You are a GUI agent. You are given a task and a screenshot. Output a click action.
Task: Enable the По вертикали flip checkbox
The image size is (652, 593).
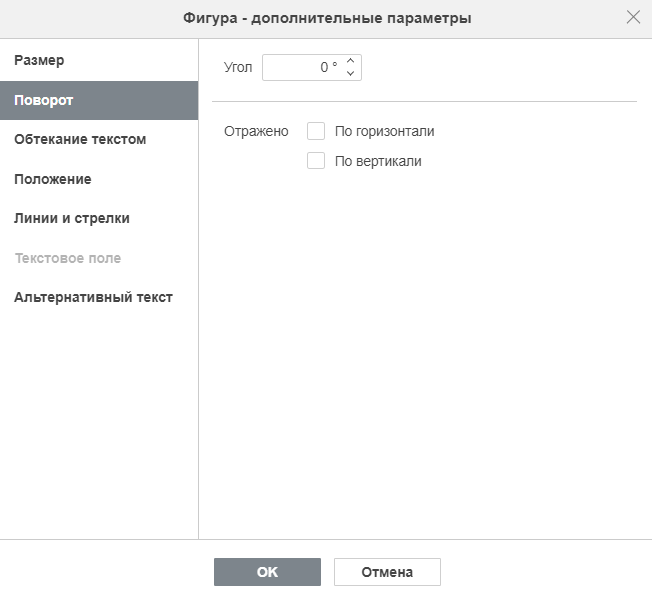(x=316, y=161)
